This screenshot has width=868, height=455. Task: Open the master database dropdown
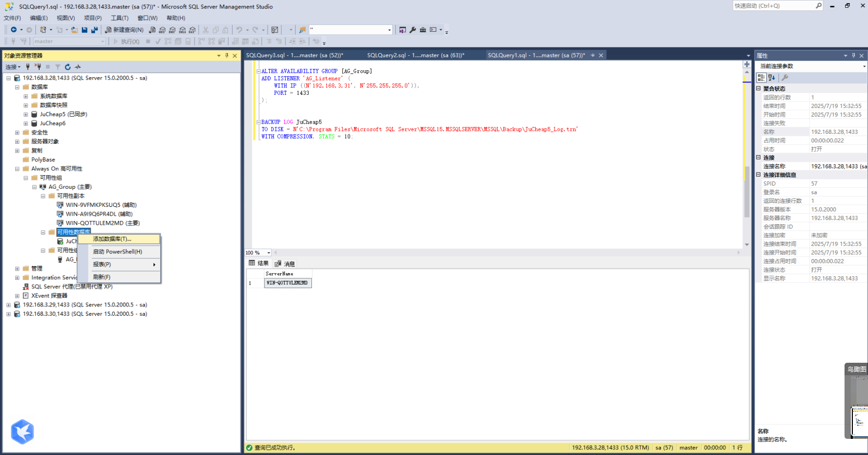[x=102, y=41]
